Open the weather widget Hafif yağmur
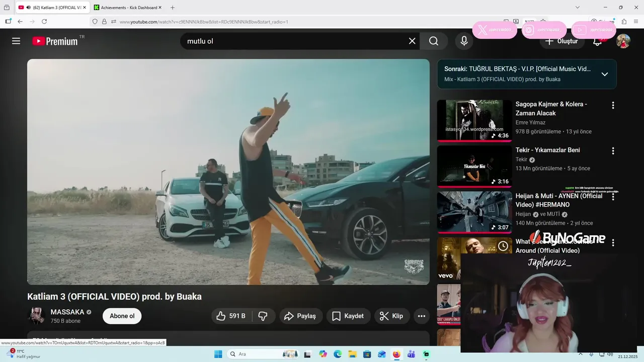This screenshot has width=644, height=362. click(x=24, y=354)
